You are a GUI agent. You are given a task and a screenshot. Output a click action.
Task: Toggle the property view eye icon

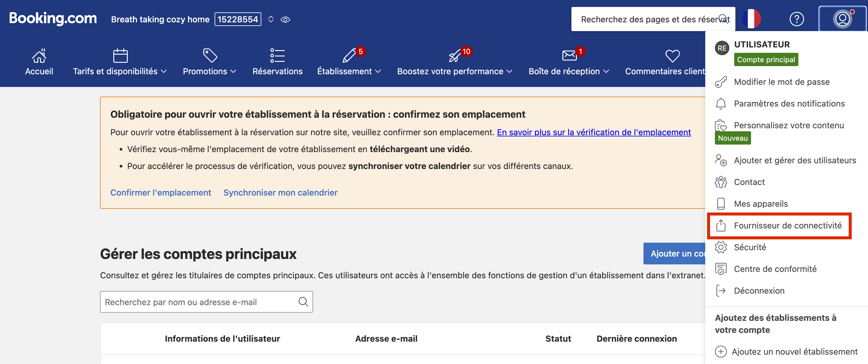coord(285,20)
